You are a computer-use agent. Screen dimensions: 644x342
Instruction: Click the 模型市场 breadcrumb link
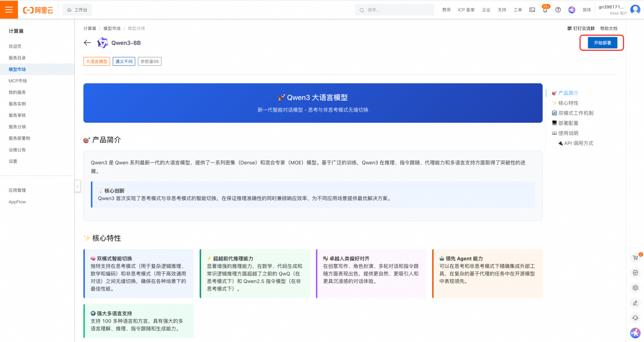click(x=112, y=29)
